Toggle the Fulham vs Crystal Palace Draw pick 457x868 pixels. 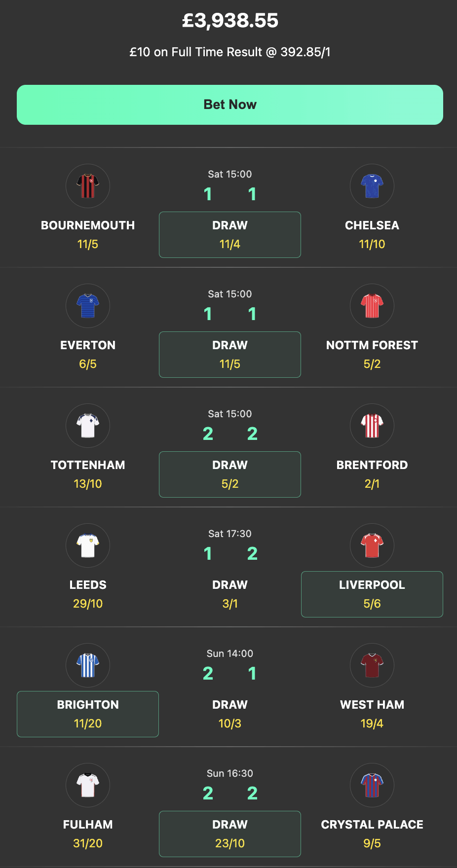pos(229,833)
